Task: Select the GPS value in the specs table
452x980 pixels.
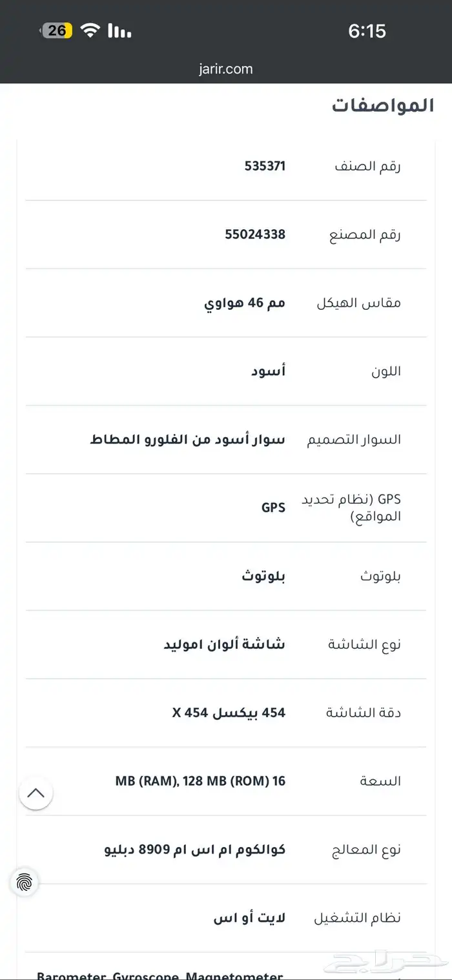Action: [273, 507]
